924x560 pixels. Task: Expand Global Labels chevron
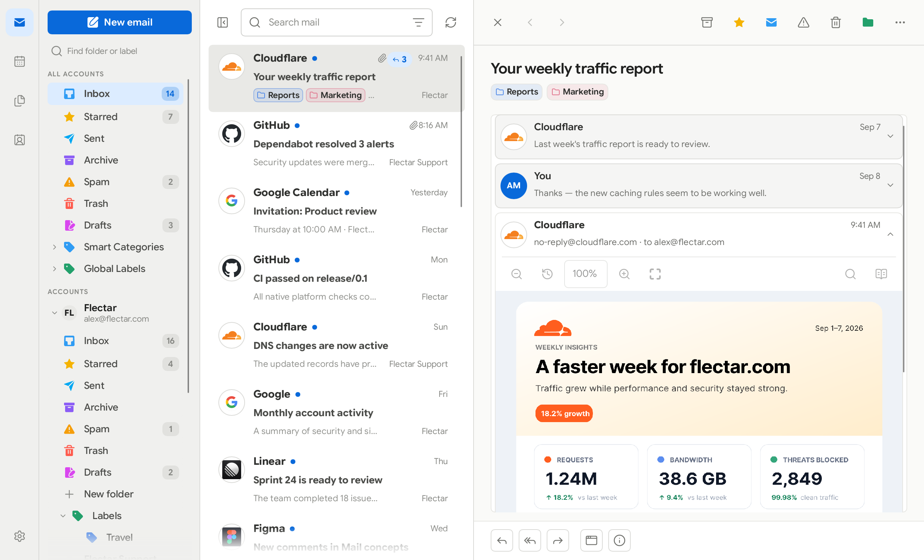[x=54, y=269]
